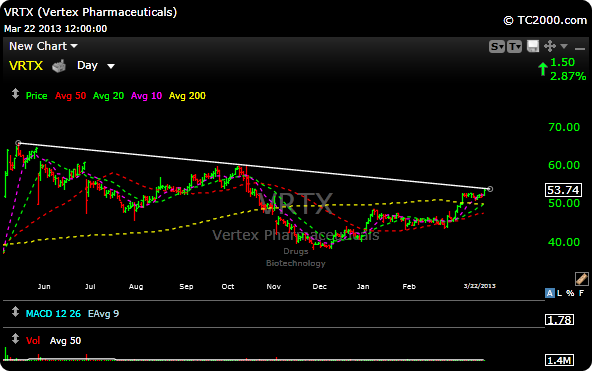
Task: Click the trendline's right endpoint handle
Action: (490, 189)
